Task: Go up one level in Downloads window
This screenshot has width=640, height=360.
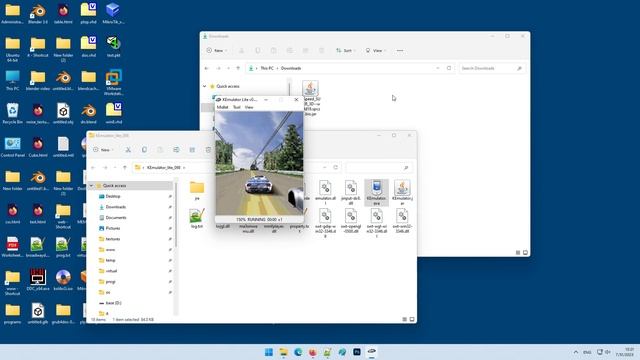Action: [238, 68]
